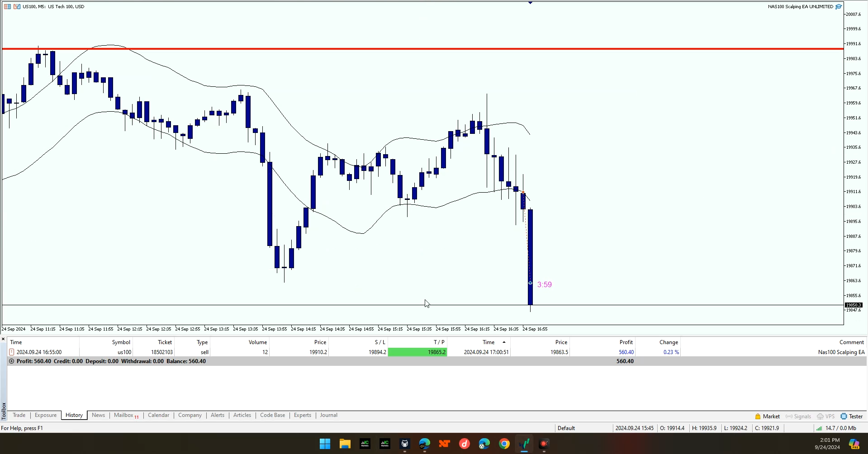This screenshot has height=454, width=868.
Task: Open Windows Start menu
Action: click(x=325, y=444)
